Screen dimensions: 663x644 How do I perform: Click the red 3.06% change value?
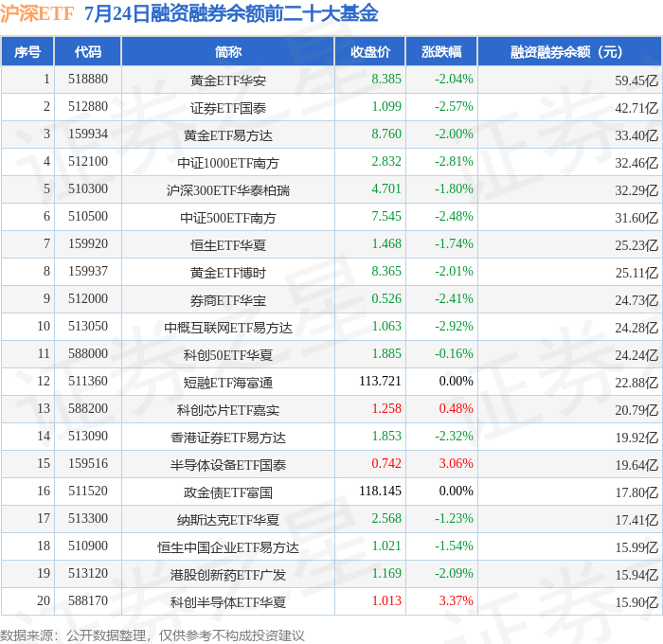click(456, 463)
